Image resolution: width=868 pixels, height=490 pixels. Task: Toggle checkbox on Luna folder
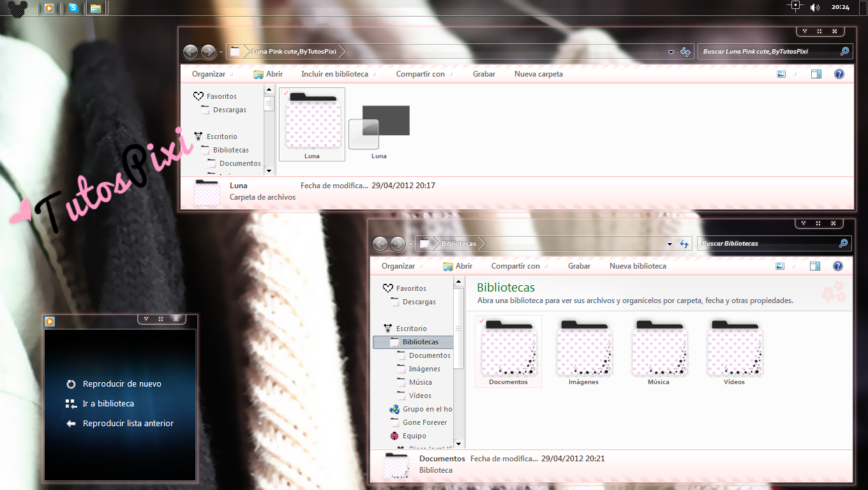pyautogui.click(x=285, y=94)
